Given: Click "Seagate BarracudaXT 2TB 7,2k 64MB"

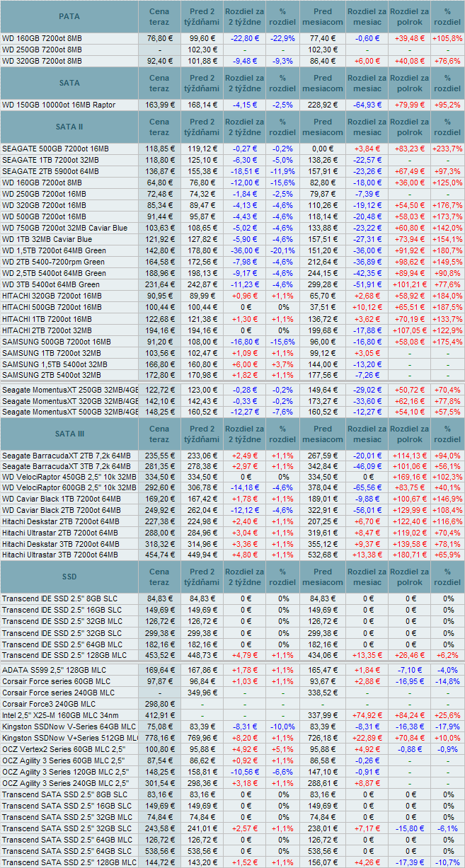Looking at the screenshot, I should (x=67, y=456).
